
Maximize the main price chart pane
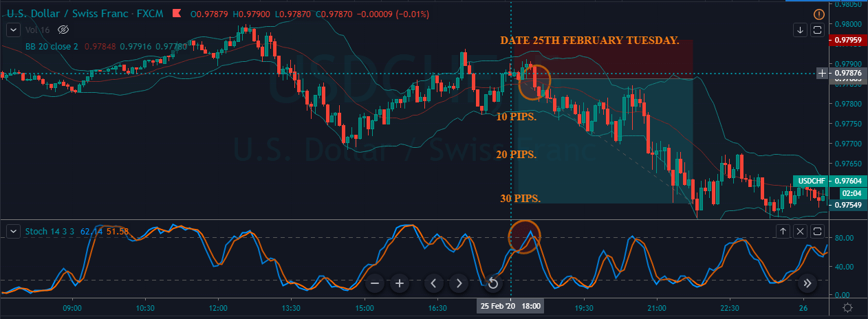pos(817,30)
